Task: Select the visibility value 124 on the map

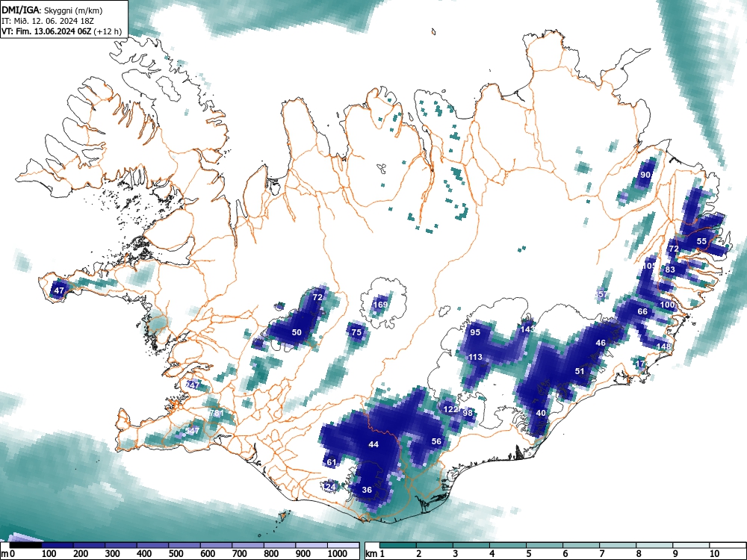Action: point(329,487)
